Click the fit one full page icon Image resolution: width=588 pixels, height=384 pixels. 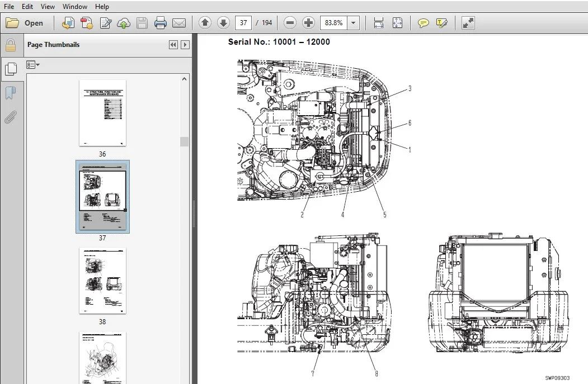[397, 23]
